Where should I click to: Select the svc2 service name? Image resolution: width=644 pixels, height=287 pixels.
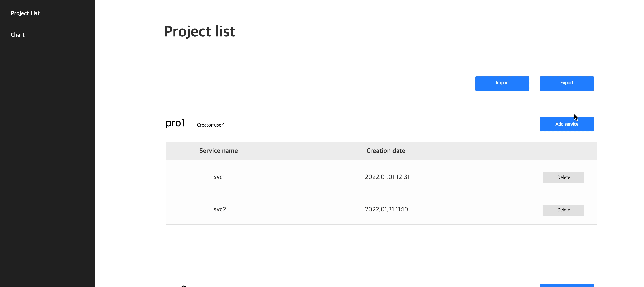click(220, 209)
